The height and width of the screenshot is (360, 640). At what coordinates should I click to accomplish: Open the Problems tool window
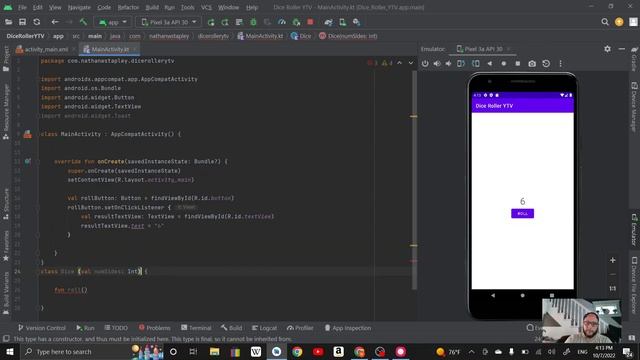click(x=154, y=328)
